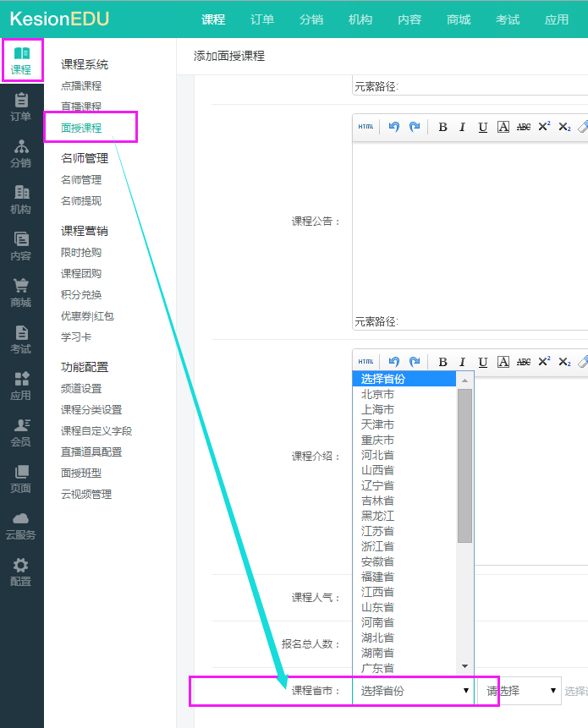Select 浙江省 from the province list
588x728 pixels.
(377, 546)
